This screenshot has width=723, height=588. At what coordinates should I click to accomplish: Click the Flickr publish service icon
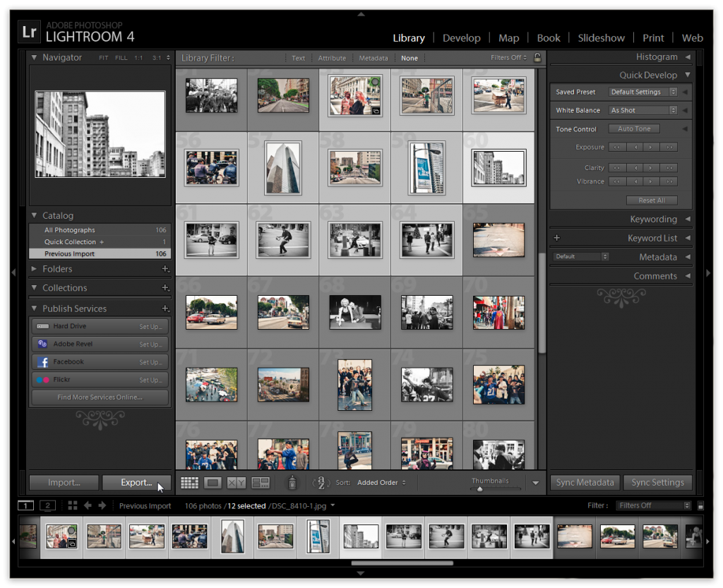(x=43, y=380)
